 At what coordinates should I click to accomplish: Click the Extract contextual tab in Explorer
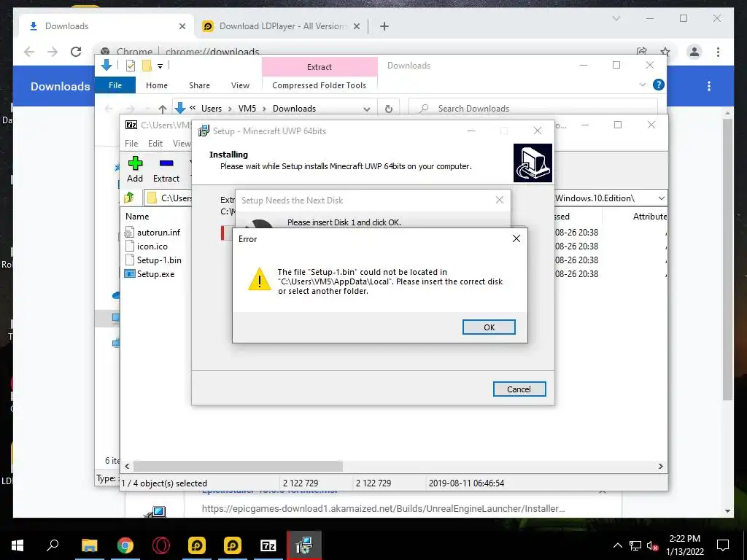click(320, 66)
